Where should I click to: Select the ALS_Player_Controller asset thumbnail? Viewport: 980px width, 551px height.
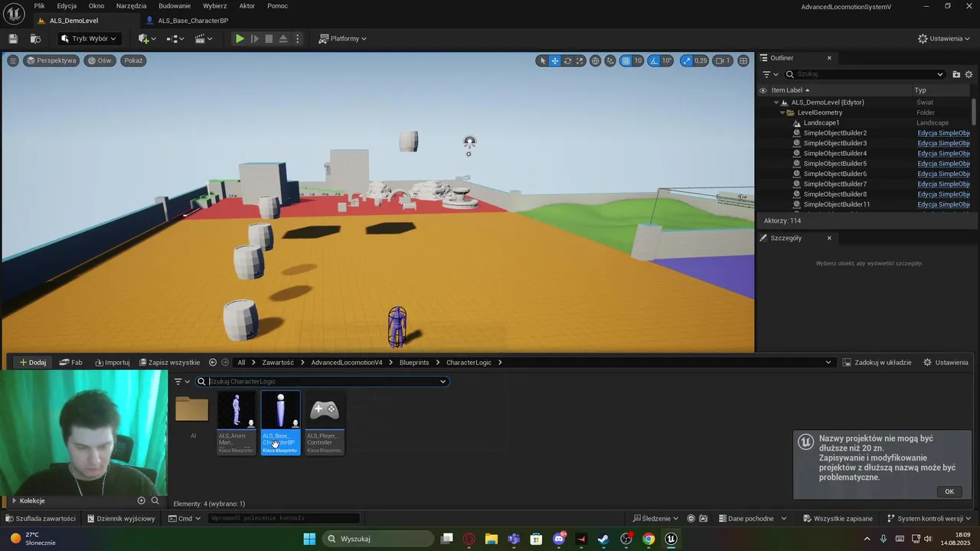coord(325,422)
